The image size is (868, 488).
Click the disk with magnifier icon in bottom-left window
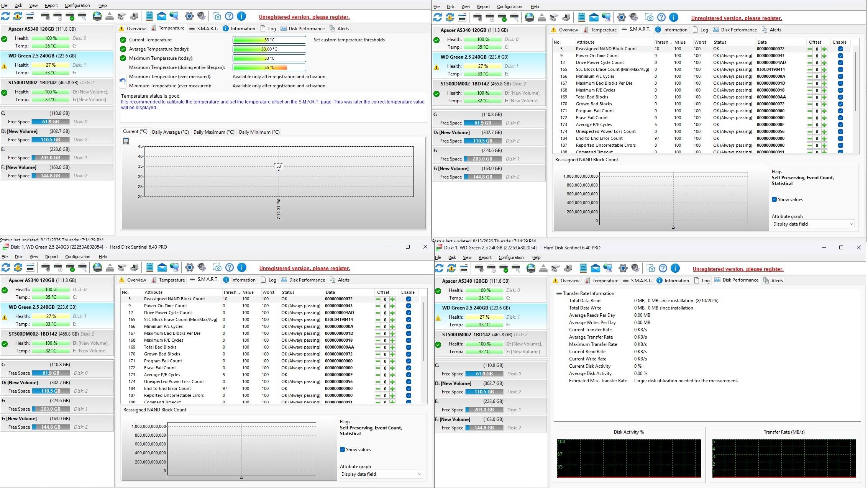[x=82, y=267]
